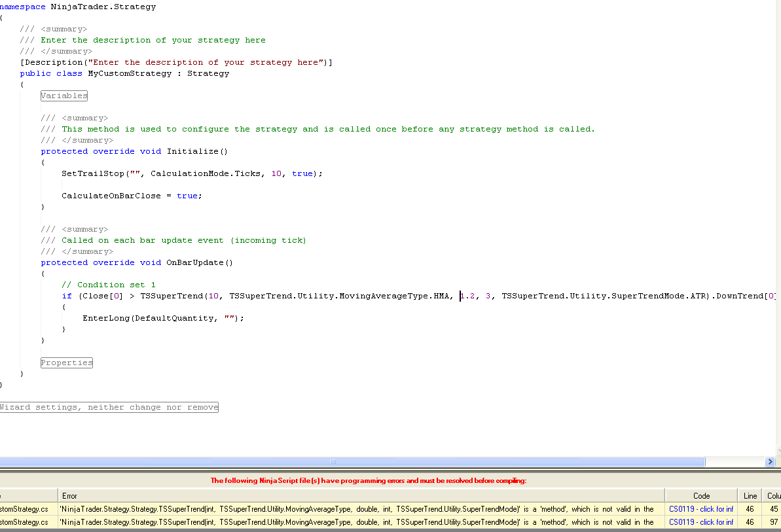Click the EnterLong(DefaultQuantity) line
781x532 pixels.
164,319
